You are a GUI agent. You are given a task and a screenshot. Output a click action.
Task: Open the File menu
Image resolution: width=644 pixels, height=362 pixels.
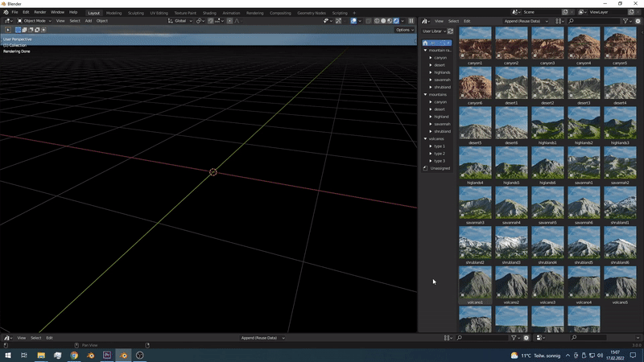click(14, 12)
